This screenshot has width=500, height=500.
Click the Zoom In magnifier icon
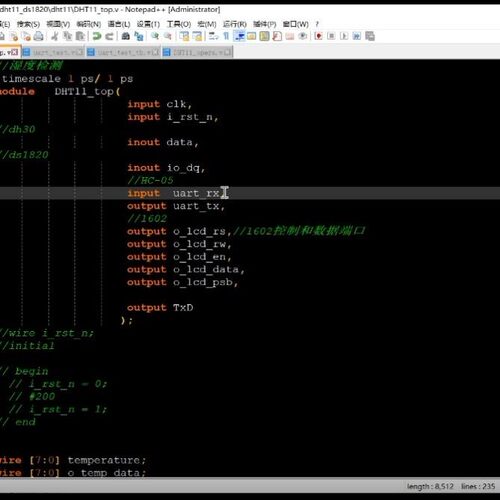(x=155, y=36)
